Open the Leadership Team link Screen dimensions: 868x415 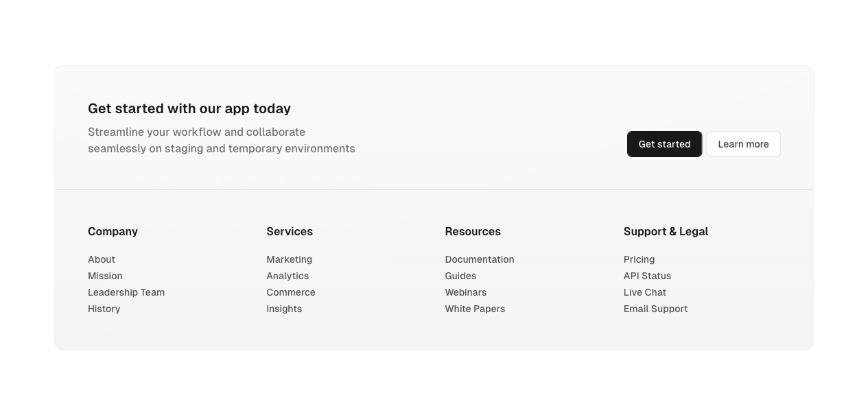(126, 292)
